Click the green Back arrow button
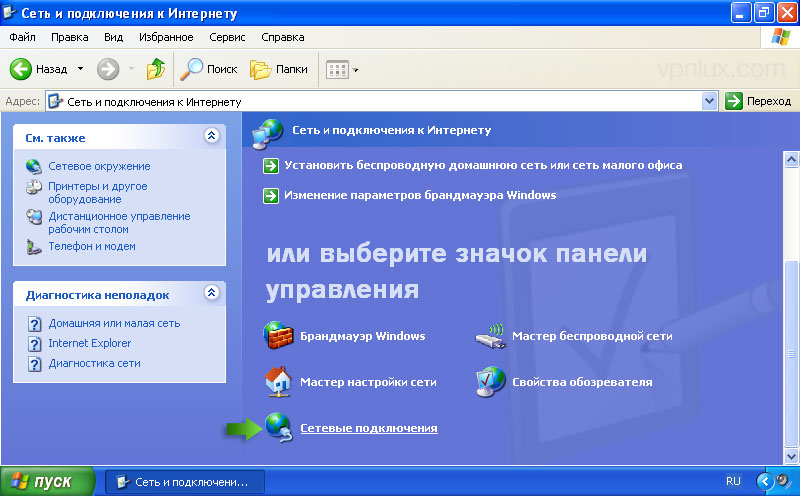Screen dimensions: 800x496 [x=21, y=69]
